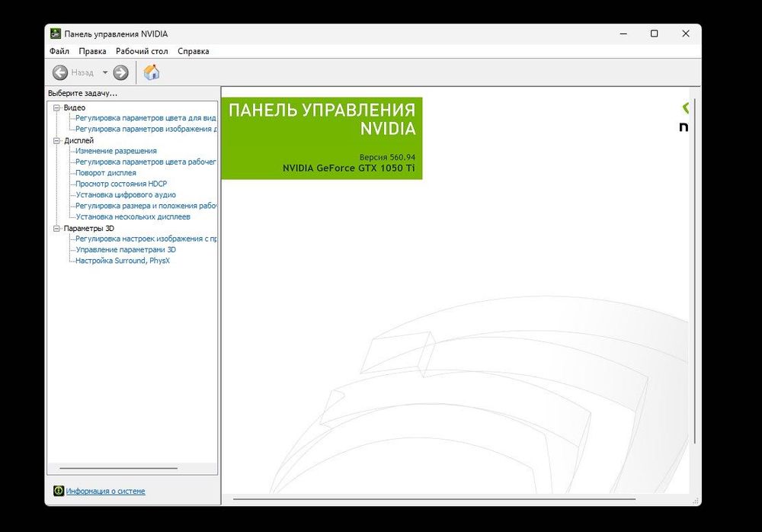Select Регулировка параметров изображения under Видео
The height and width of the screenshot is (532, 762).
tap(146, 129)
